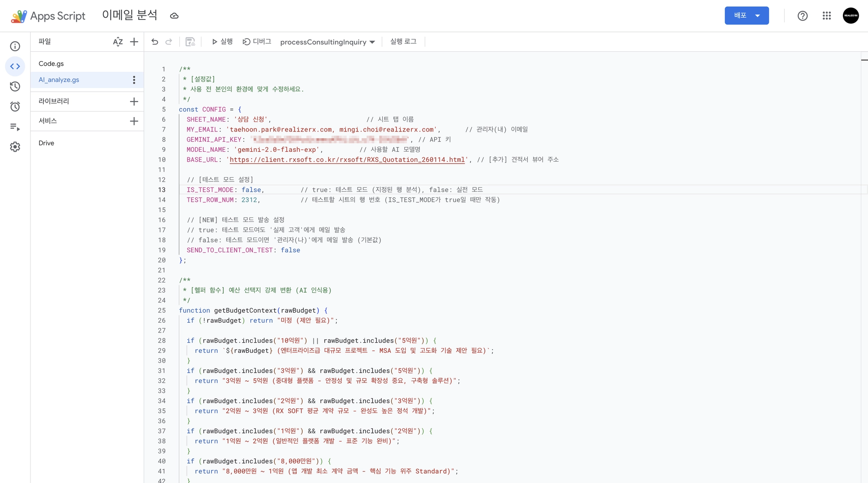Image resolution: width=868 pixels, height=483 pixels.
Task: Open the Editor code icon in sidebar
Action: point(15,66)
